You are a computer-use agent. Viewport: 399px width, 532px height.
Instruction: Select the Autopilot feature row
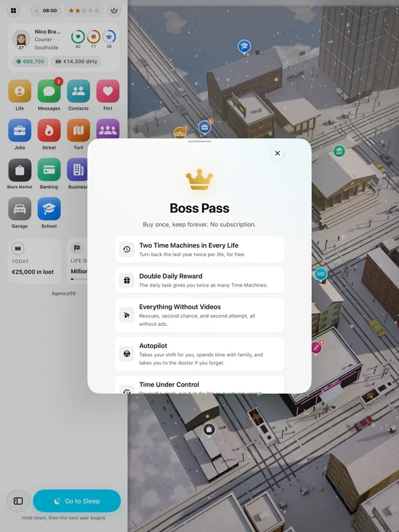coord(199,354)
